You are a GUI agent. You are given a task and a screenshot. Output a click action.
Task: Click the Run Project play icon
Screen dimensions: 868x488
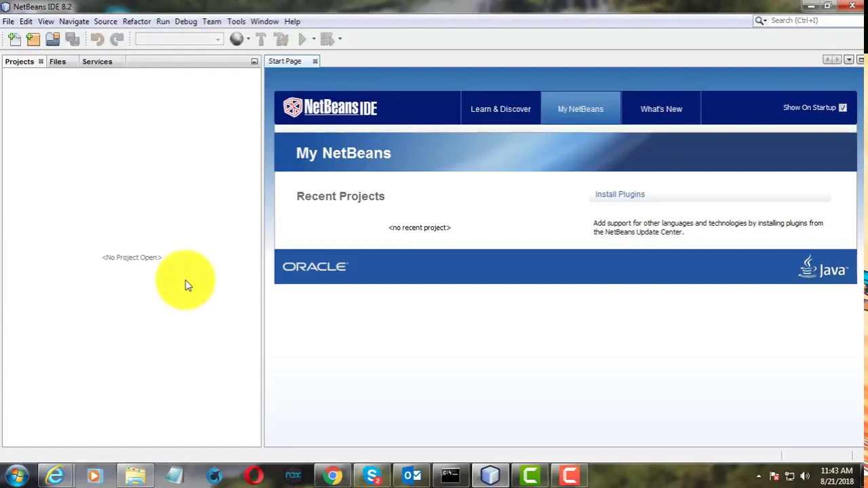click(302, 39)
